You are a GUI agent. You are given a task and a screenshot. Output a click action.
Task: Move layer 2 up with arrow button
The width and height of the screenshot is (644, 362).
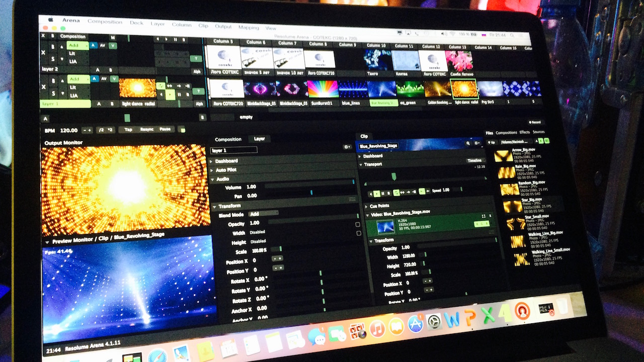61,47
